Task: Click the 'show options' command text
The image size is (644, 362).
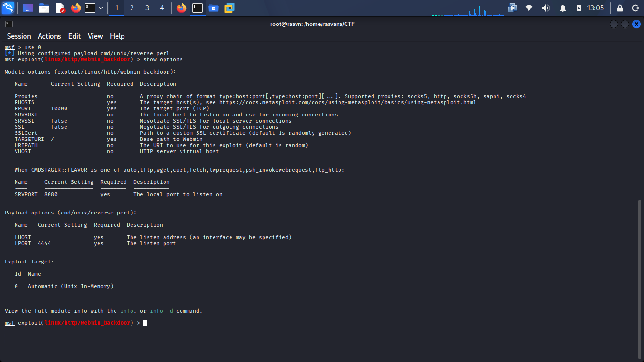Action: point(163,59)
